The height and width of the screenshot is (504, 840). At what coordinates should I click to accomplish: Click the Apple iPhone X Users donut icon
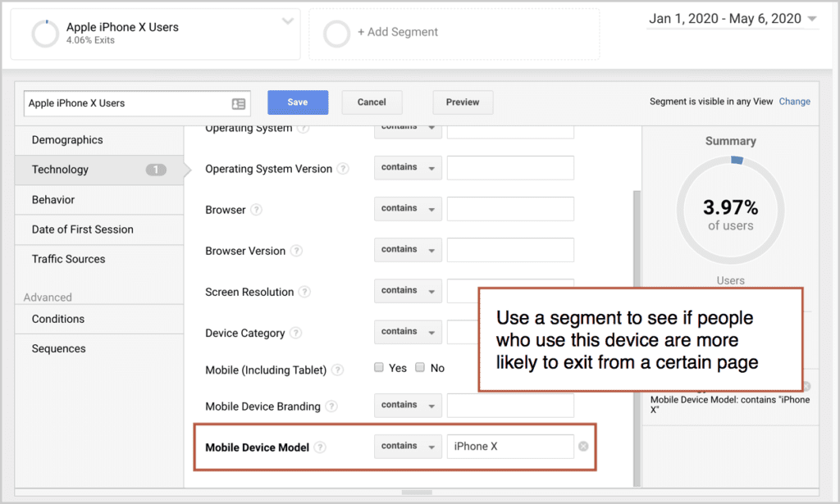tap(45, 34)
